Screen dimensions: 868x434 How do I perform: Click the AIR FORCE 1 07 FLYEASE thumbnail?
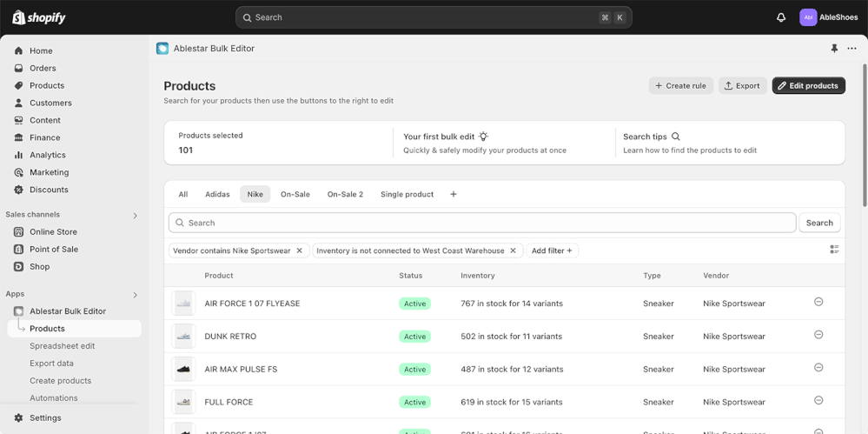(183, 304)
